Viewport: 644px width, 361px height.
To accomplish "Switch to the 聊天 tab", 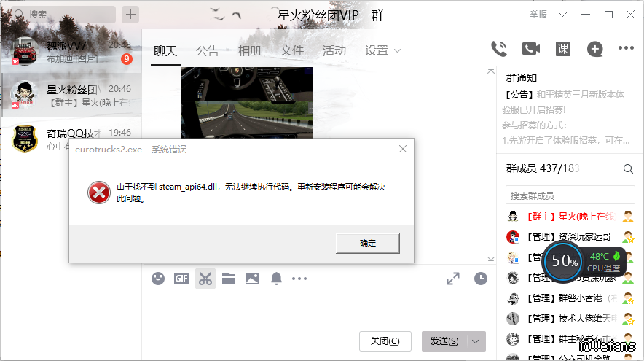I will coord(165,51).
